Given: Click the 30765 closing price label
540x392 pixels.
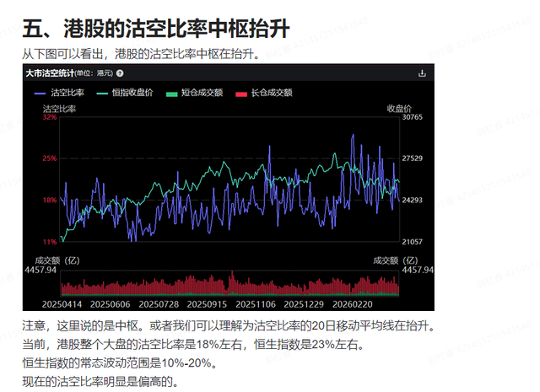Looking at the screenshot, I should 413,117.
